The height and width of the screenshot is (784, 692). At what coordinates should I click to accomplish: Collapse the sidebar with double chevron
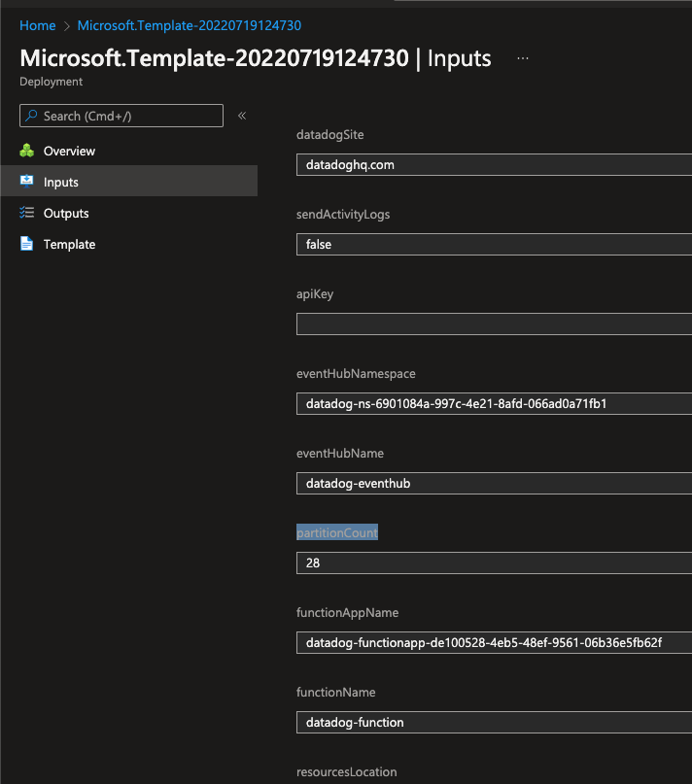click(242, 116)
